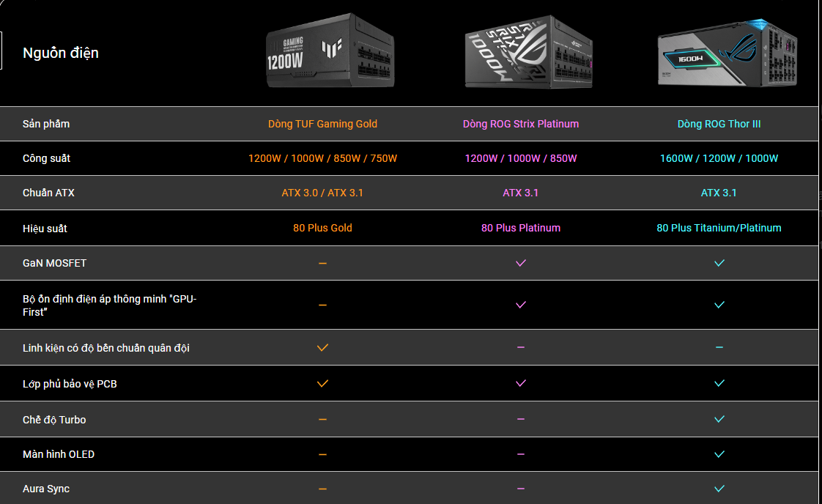Select the Chế độ Turbo row label
This screenshot has width=822, height=504.
tap(54, 420)
